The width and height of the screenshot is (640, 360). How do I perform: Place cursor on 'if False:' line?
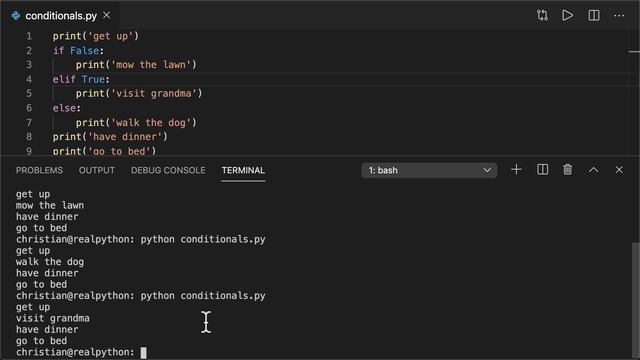pyautogui.click(x=78, y=51)
